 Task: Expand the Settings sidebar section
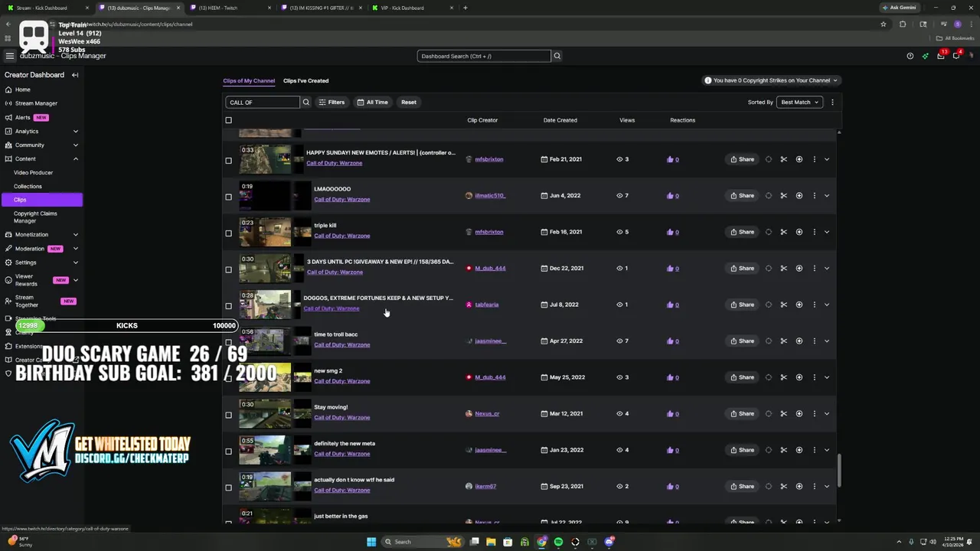(x=75, y=262)
